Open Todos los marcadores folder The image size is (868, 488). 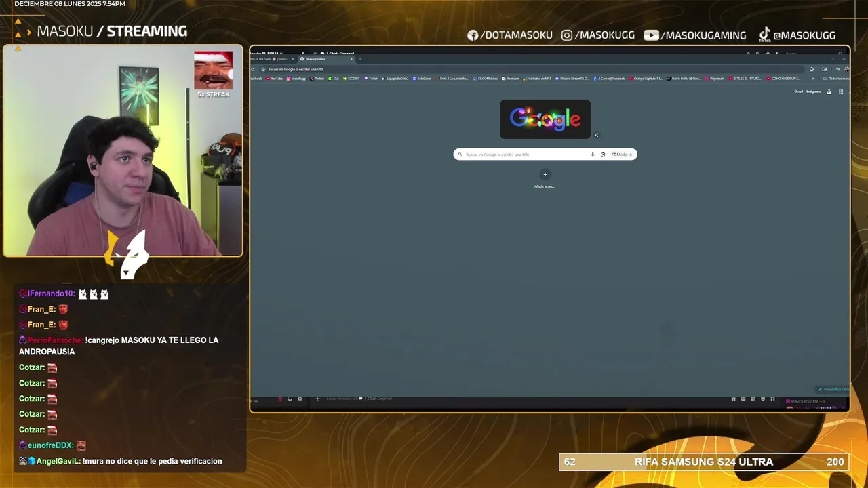pos(836,79)
